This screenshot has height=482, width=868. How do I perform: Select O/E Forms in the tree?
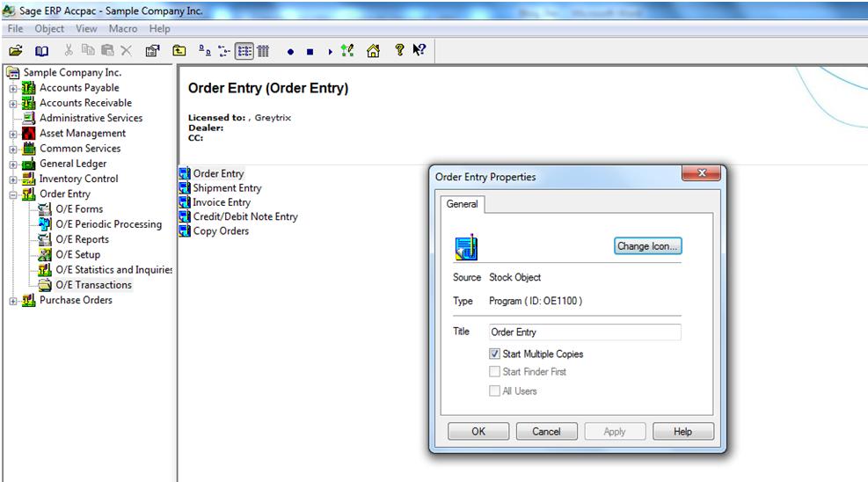(x=79, y=209)
